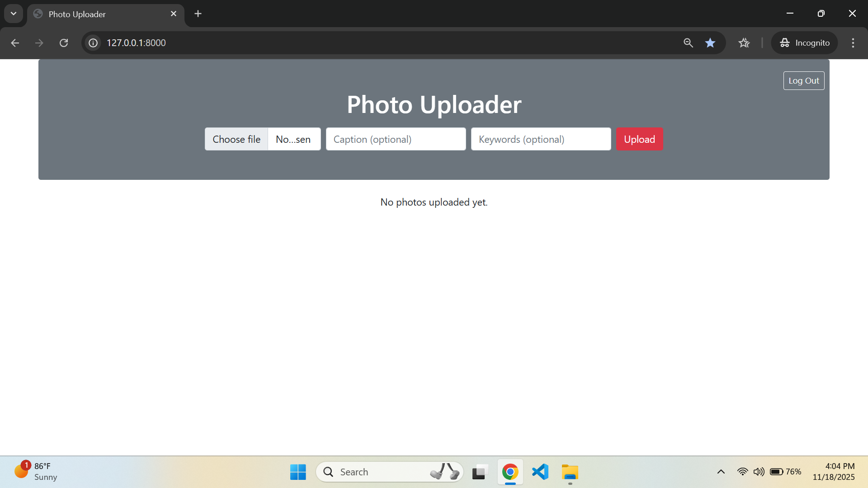868x488 pixels.
Task: Click the browser reload icon
Action: [64, 43]
